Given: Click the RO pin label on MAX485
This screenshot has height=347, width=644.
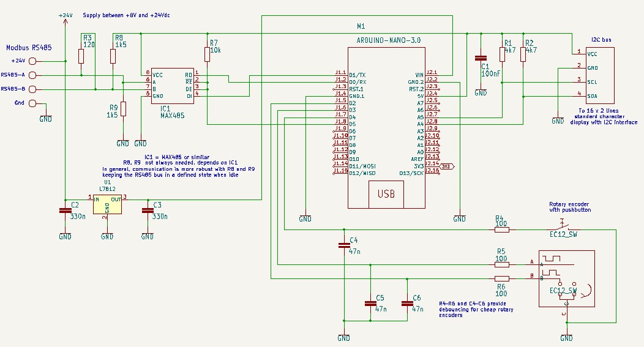Looking at the screenshot, I should tap(189, 75).
